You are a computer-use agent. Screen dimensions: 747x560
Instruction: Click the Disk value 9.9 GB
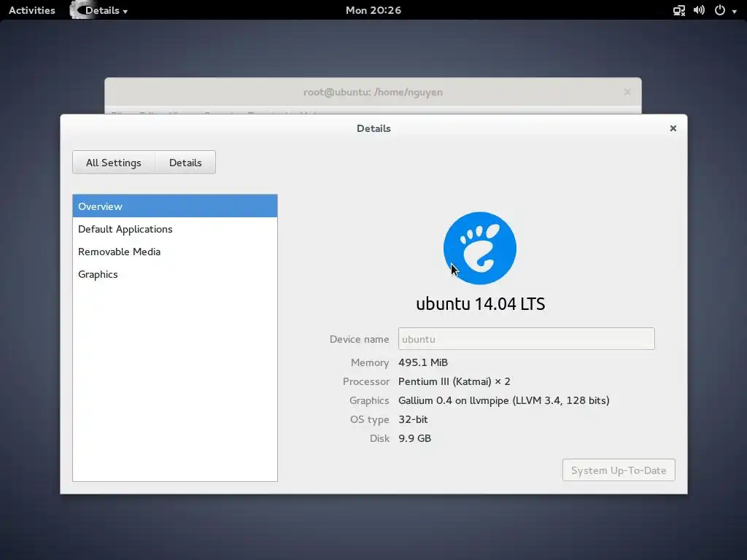[414, 438]
